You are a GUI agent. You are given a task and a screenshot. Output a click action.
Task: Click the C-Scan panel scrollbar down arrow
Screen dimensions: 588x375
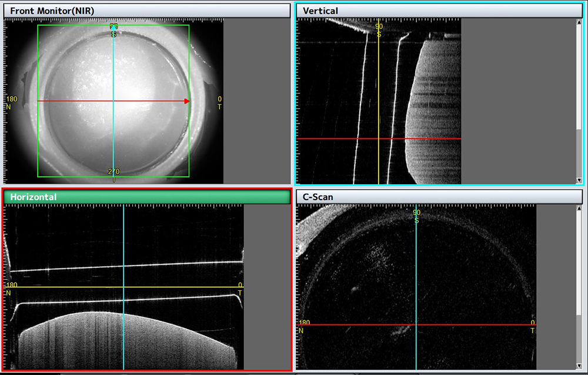579,366
